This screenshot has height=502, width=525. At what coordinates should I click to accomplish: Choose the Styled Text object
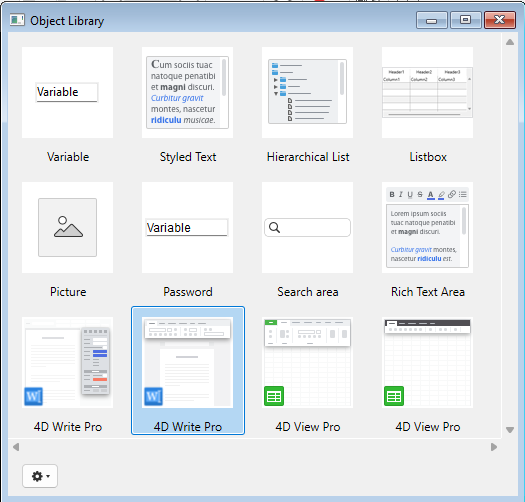point(187,92)
